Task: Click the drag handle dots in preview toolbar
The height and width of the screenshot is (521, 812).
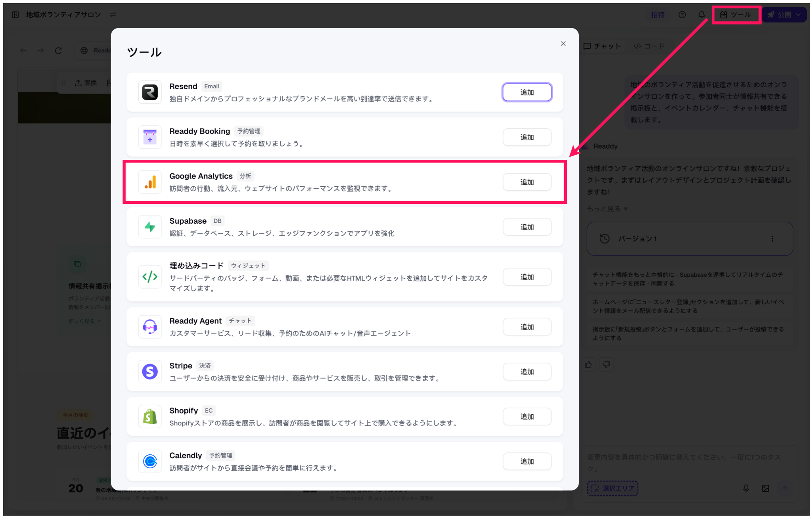Action: [63, 82]
